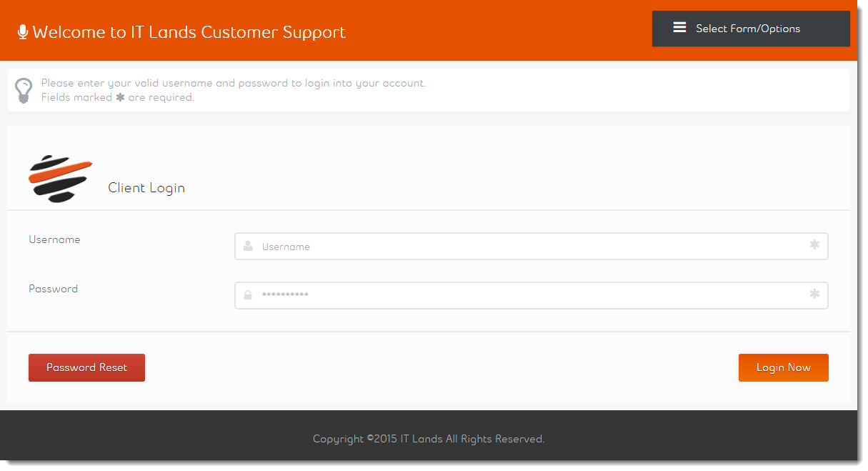This screenshot has height=471, width=868.
Task: Click the copyright 2015 IT Lands text
Action: 429,439
